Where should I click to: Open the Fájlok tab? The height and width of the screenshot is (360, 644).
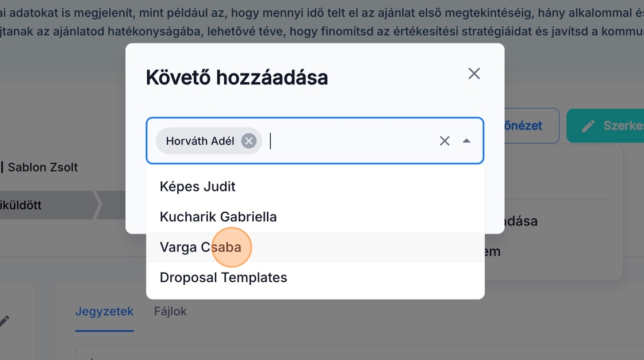(x=170, y=312)
